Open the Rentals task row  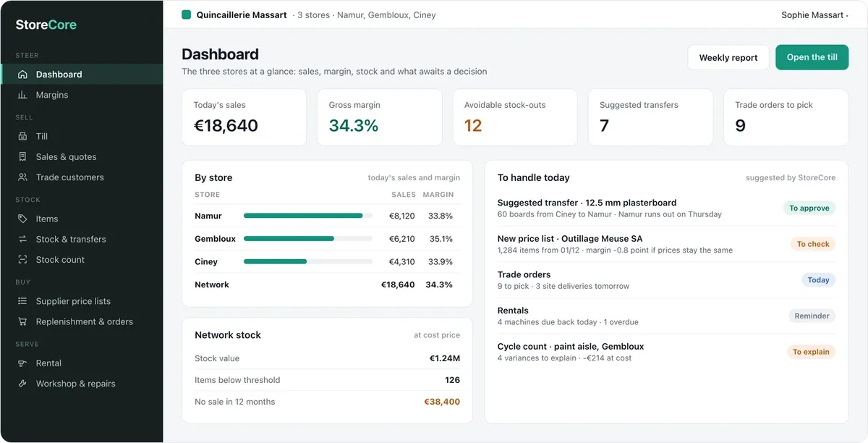[666, 316]
